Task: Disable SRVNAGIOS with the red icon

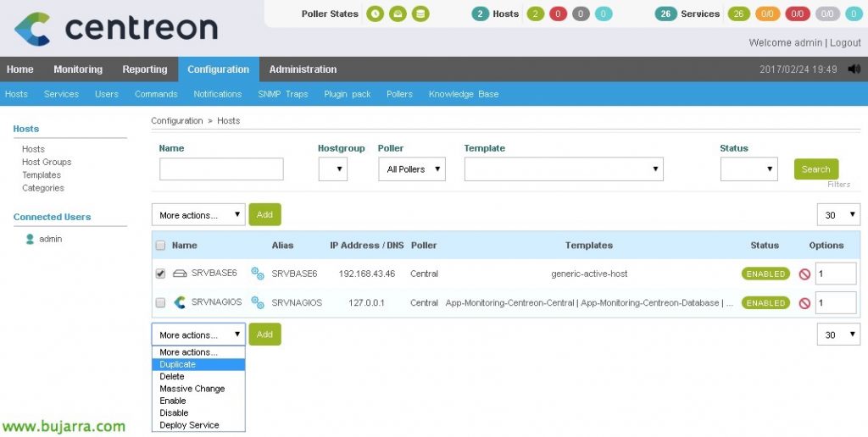Action: click(805, 303)
